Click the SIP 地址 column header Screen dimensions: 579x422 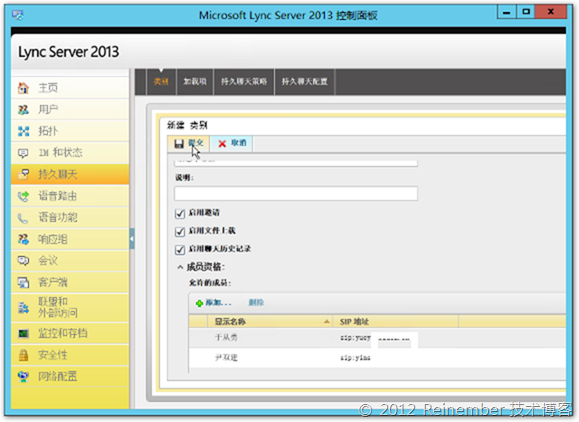tap(395, 322)
